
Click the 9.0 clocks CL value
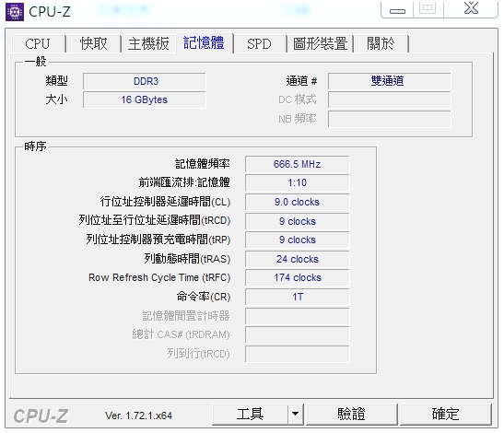pos(298,202)
